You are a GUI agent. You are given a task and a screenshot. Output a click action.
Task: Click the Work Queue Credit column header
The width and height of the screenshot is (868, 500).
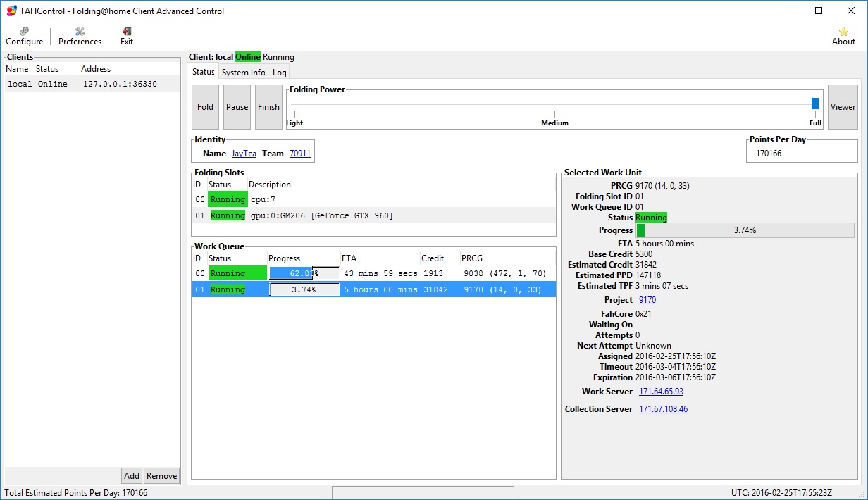click(440, 258)
